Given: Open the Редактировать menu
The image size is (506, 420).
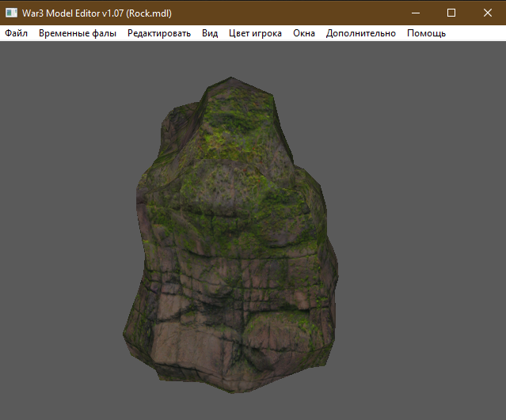Looking at the screenshot, I should click(x=159, y=33).
